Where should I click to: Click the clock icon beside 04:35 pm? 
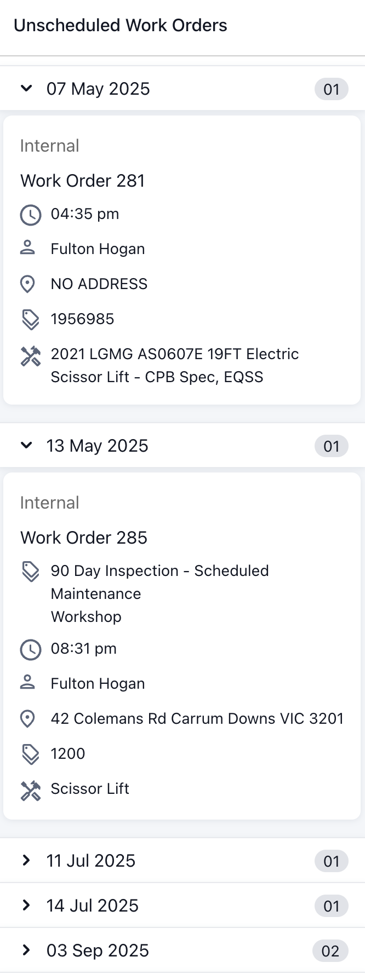pos(30,215)
